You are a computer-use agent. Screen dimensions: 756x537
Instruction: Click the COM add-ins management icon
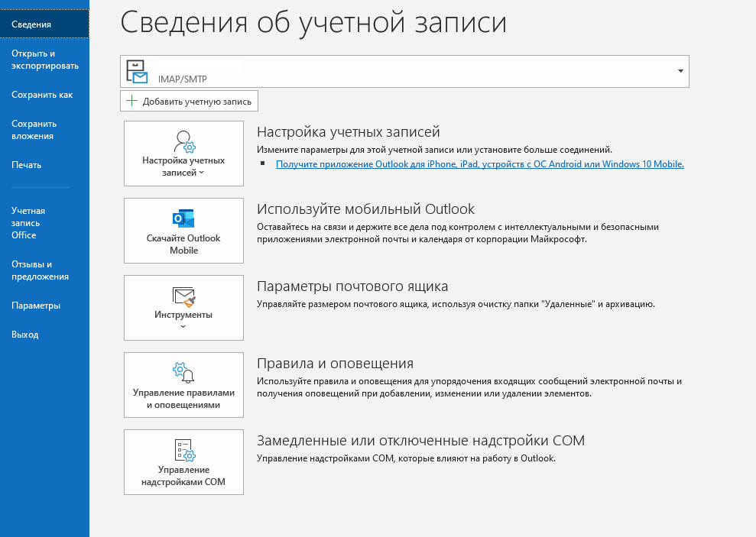(183, 449)
